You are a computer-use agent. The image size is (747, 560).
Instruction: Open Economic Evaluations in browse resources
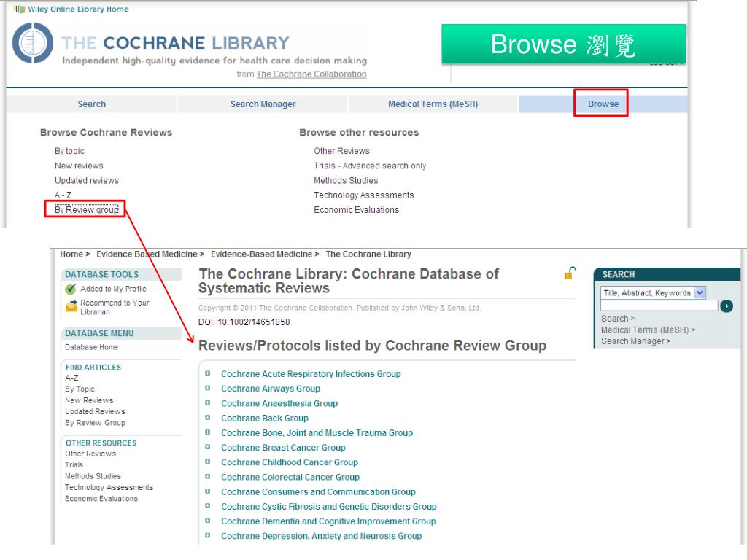point(356,210)
